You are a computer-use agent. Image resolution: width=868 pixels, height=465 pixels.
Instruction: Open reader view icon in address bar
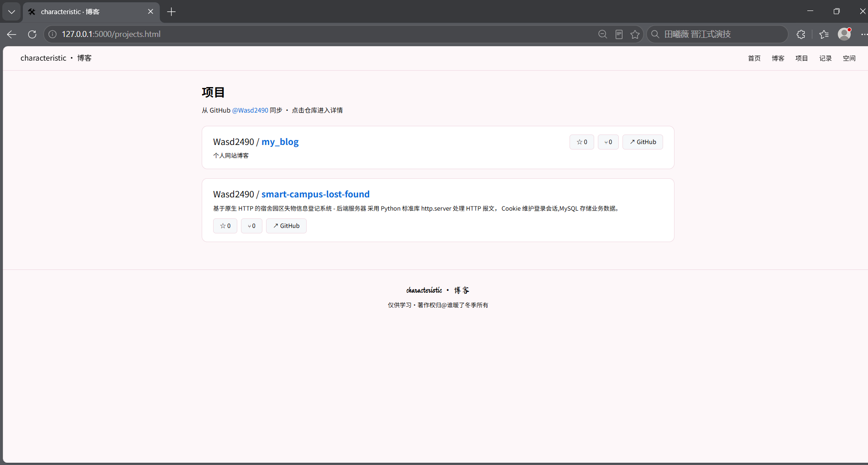coord(619,34)
